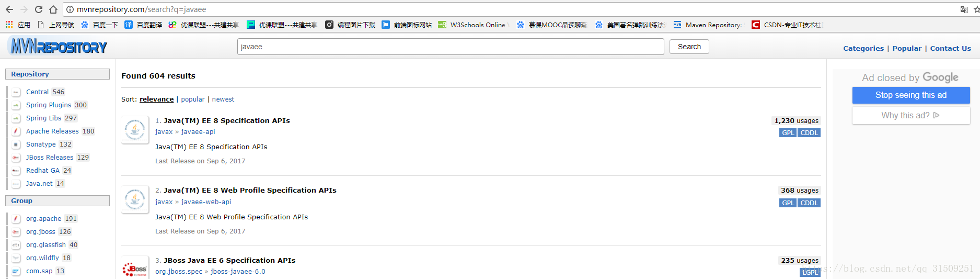Image resolution: width=980 pixels, height=279 pixels.
Task: Sort results by popular
Action: pyautogui.click(x=193, y=99)
